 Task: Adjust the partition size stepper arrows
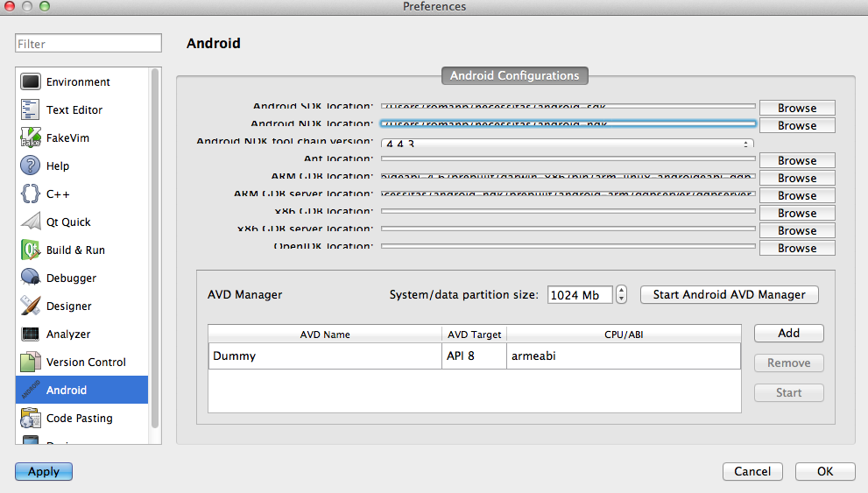tap(621, 295)
